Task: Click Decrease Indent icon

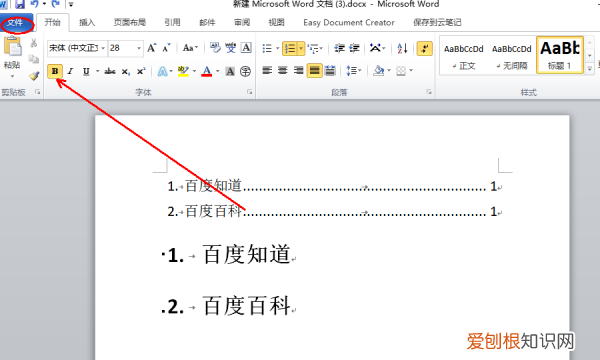Action: [x=339, y=48]
